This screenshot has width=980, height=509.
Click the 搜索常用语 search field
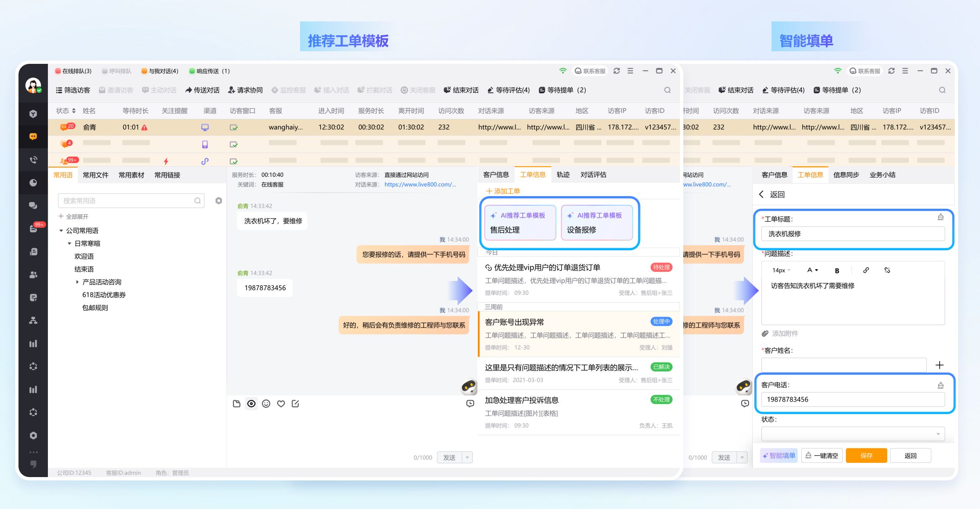[126, 201]
